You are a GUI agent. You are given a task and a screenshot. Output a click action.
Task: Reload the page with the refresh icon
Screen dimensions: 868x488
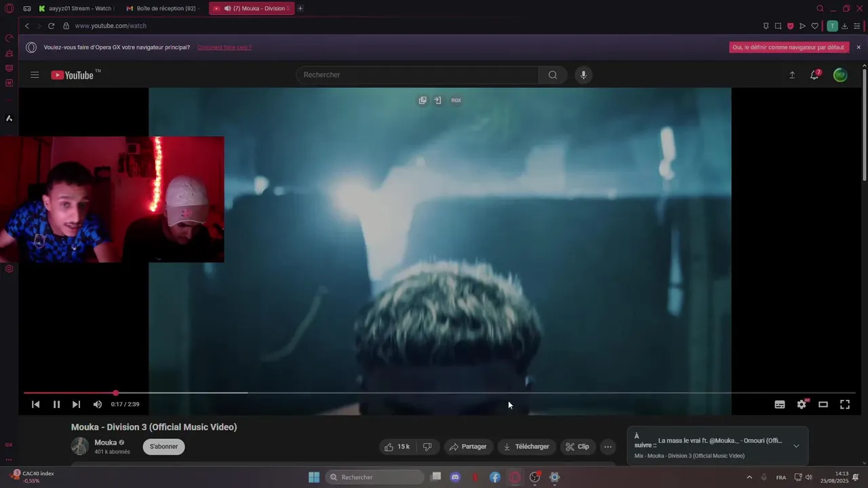(x=51, y=26)
